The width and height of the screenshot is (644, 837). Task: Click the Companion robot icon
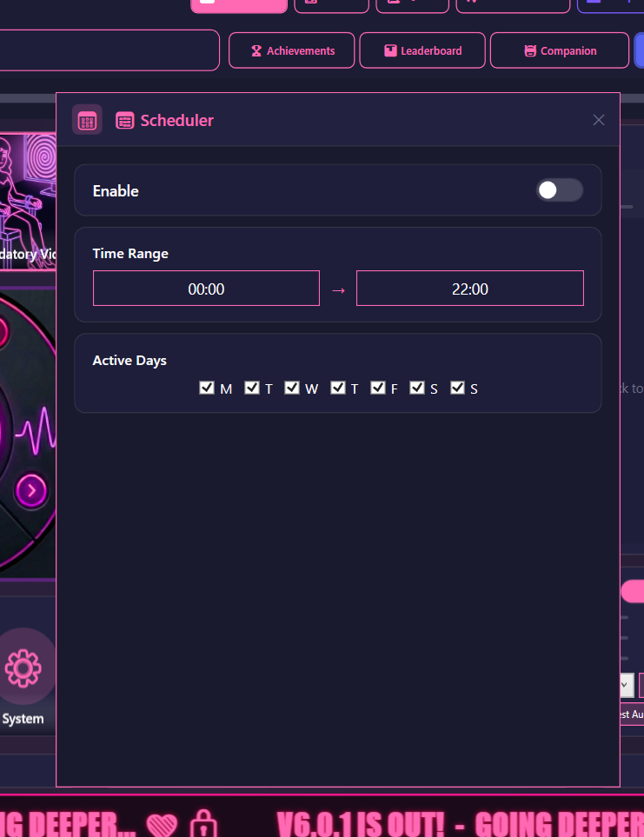pos(530,50)
